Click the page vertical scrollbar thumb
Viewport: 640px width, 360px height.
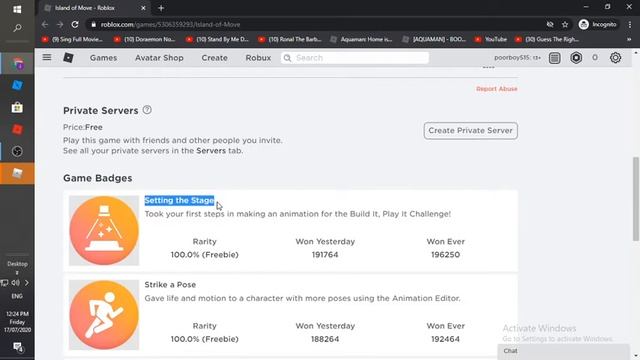coord(636,199)
